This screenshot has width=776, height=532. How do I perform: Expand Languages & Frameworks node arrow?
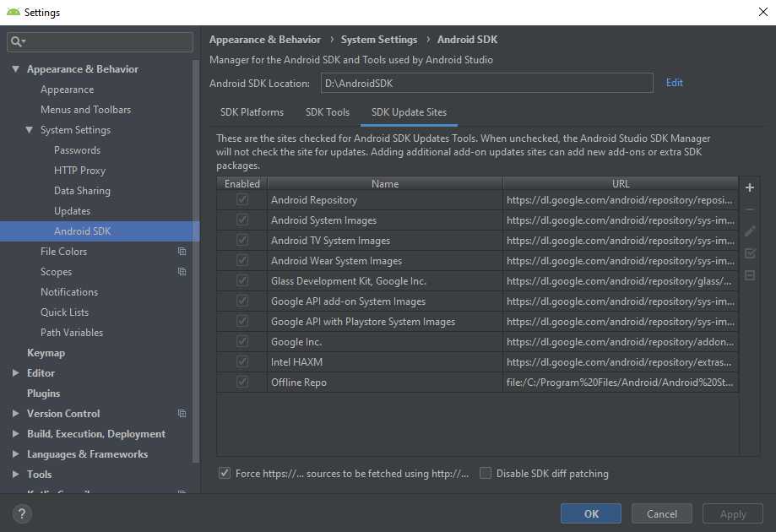16,453
